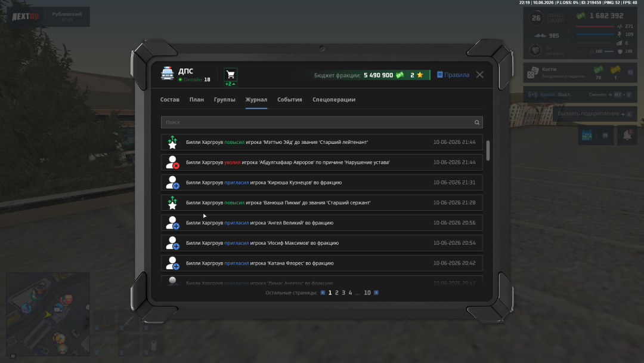Switch to the Состав tab
Image resolution: width=644 pixels, height=363 pixels.
pos(169,100)
